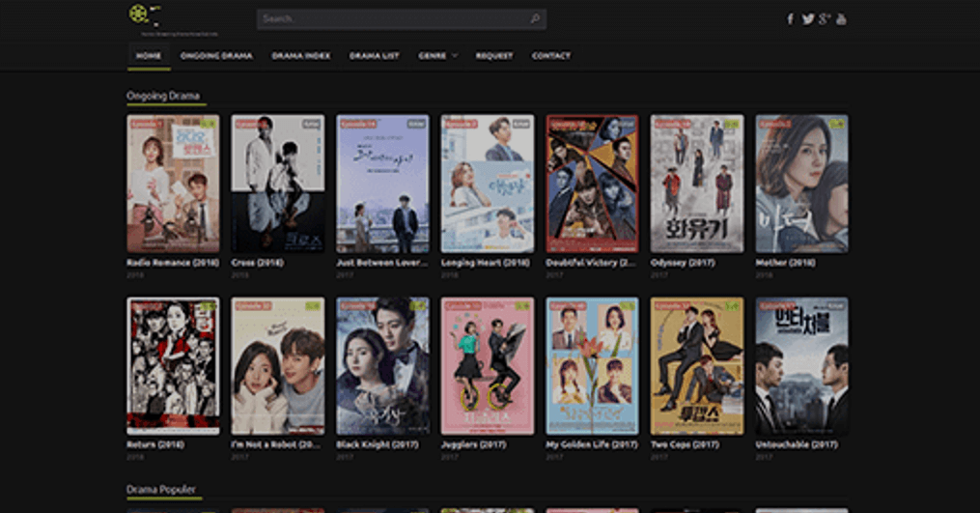Click the Black Knight (2017) title link
980x513 pixels.
[378, 444]
